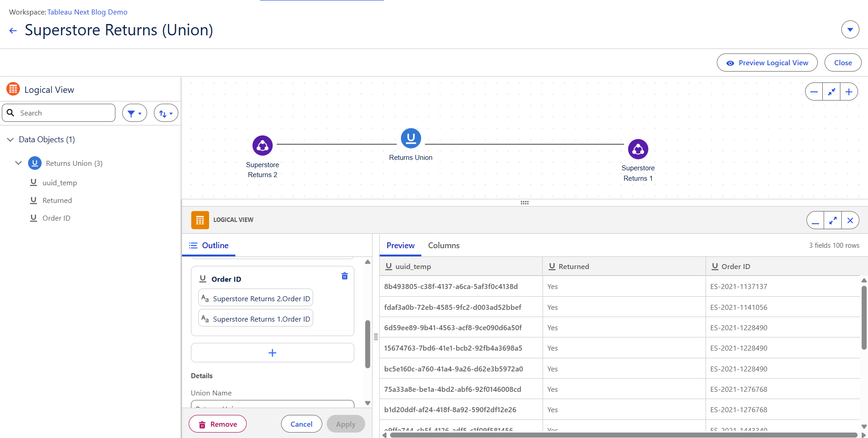Click the Apply button
This screenshot has width=868, height=438.
(346, 424)
